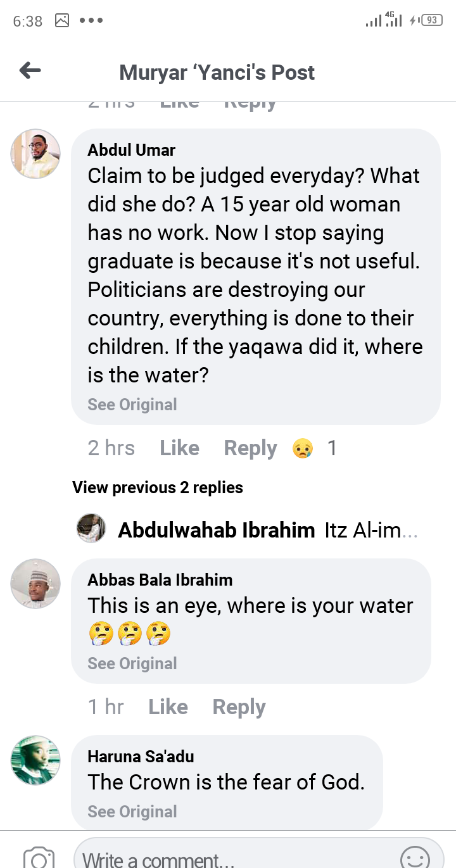Tap the back arrow icon
The width and height of the screenshot is (456, 868).
point(30,71)
